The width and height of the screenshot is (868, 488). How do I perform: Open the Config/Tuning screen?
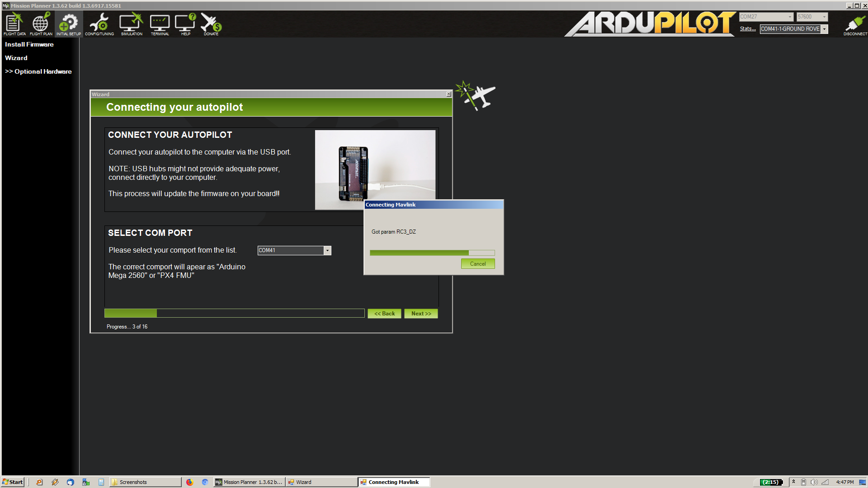click(x=99, y=24)
